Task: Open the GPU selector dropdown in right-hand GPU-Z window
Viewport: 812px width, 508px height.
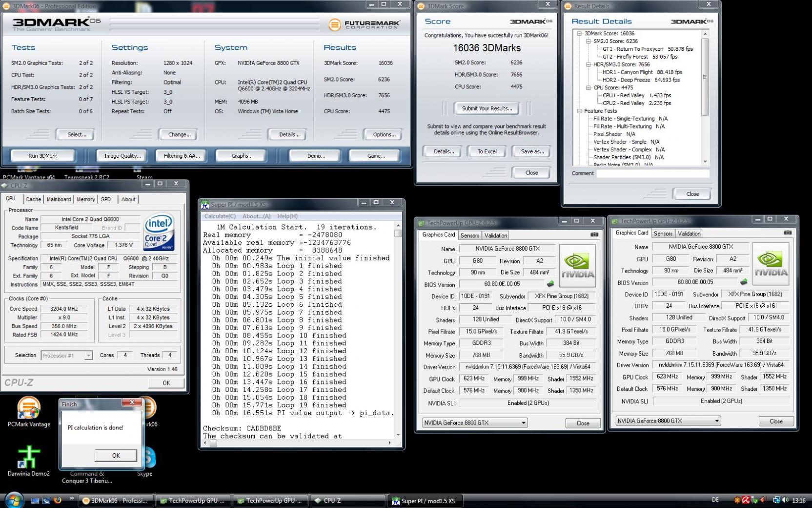Action: coord(717,421)
